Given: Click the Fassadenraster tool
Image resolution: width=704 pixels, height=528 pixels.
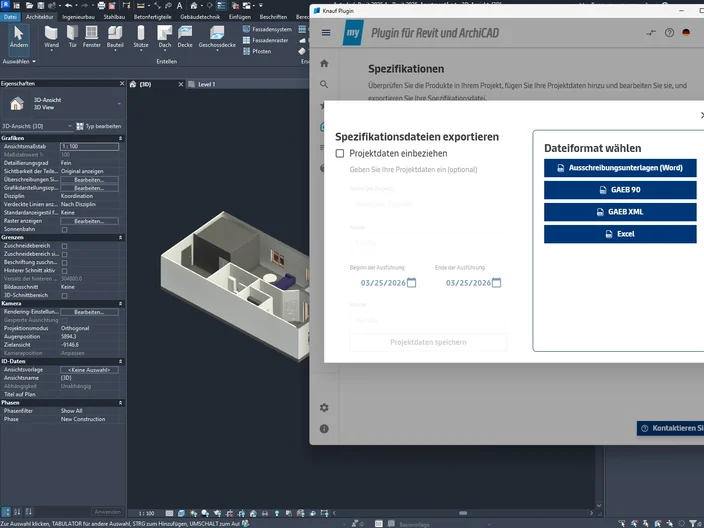Looking at the screenshot, I should pos(266,40).
